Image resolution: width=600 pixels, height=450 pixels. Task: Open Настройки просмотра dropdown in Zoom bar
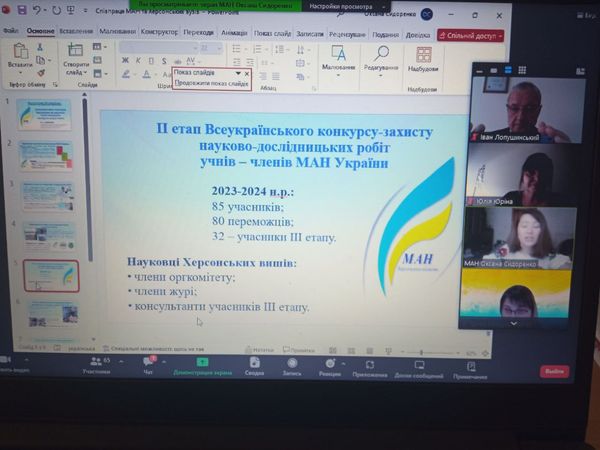[x=347, y=6]
